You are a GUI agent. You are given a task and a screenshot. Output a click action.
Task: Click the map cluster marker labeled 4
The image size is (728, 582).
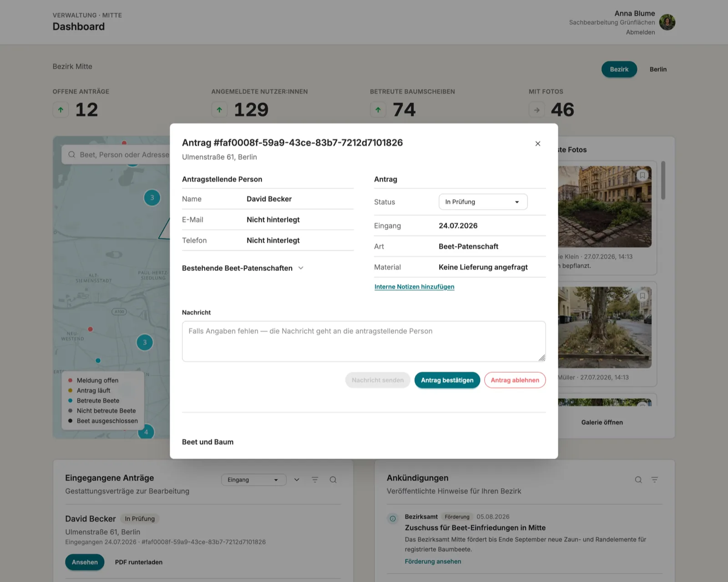tap(146, 432)
